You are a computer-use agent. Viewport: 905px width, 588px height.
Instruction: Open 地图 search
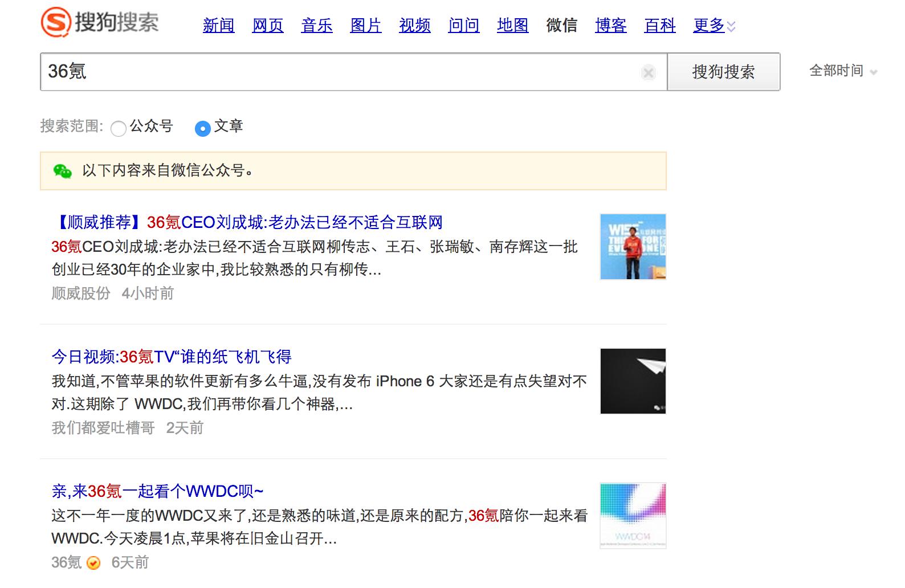[513, 25]
